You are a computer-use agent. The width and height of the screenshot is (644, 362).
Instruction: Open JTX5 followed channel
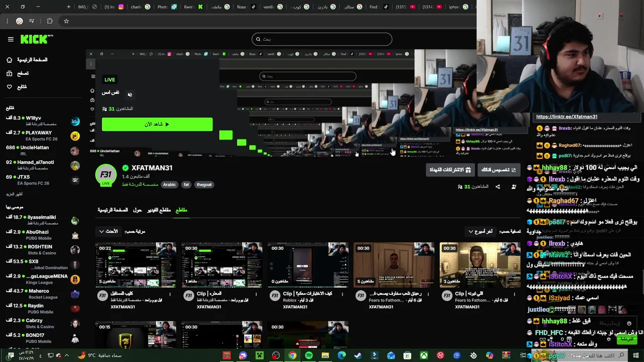coord(43,180)
